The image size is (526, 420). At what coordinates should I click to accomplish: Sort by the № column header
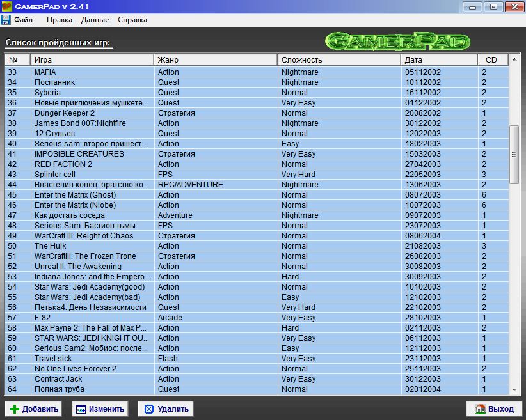click(x=18, y=59)
